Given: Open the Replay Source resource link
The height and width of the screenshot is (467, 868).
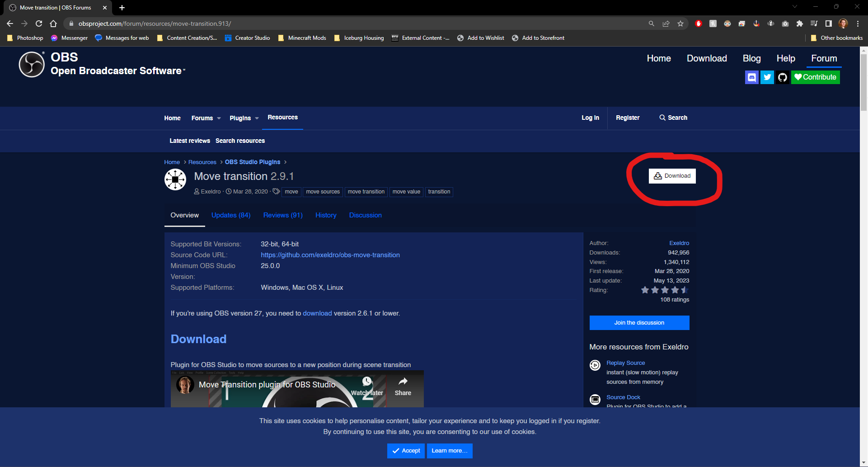Looking at the screenshot, I should [x=625, y=363].
